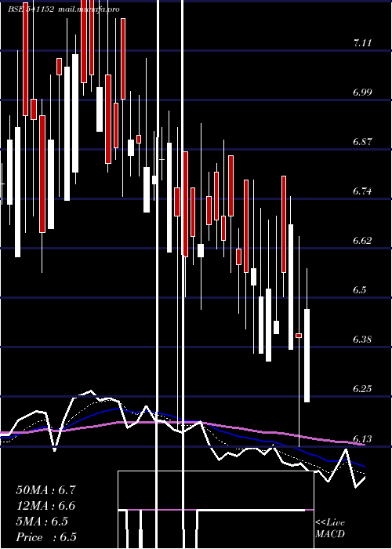Click the <<Live MACD label
This screenshot has height=549, width=392.
(x=330, y=528)
